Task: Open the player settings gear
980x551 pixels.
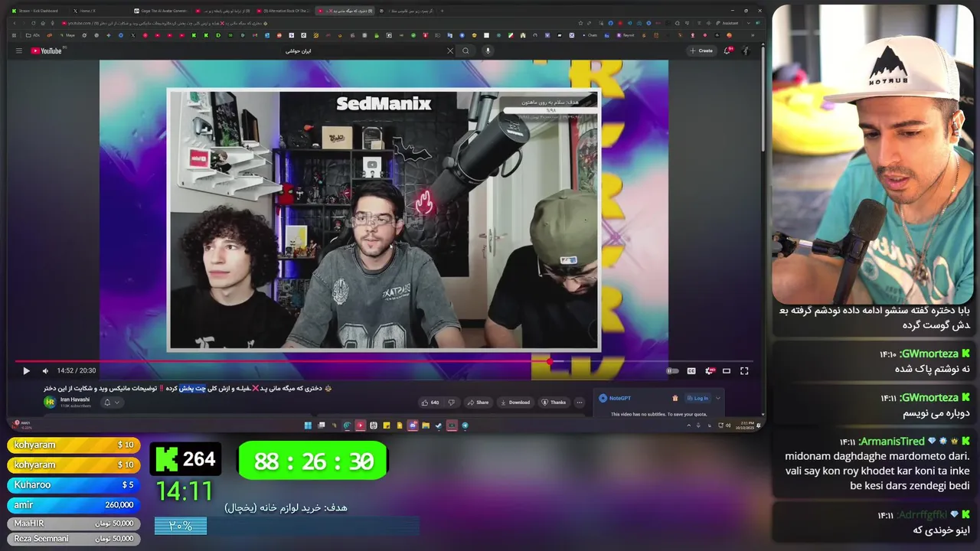Action: pos(710,370)
